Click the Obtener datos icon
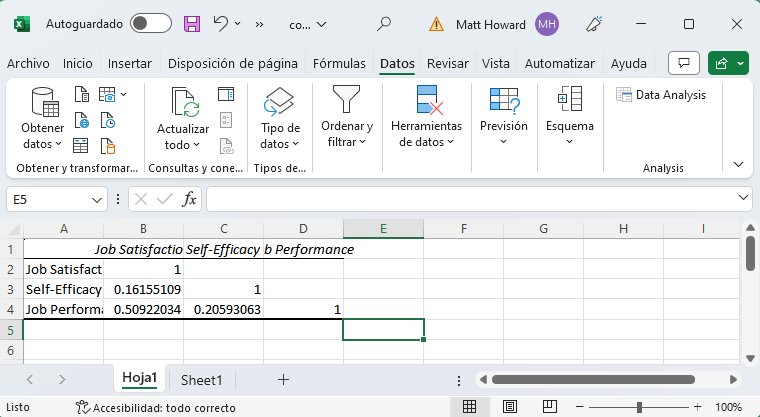The image size is (760, 417). tap(44, 102)
